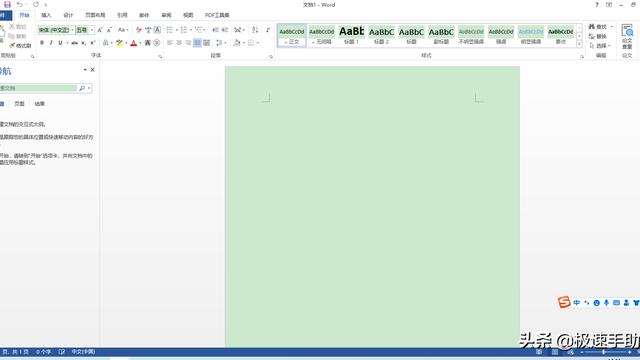
Task: Click the Help question mark icon
Action: 597,4
